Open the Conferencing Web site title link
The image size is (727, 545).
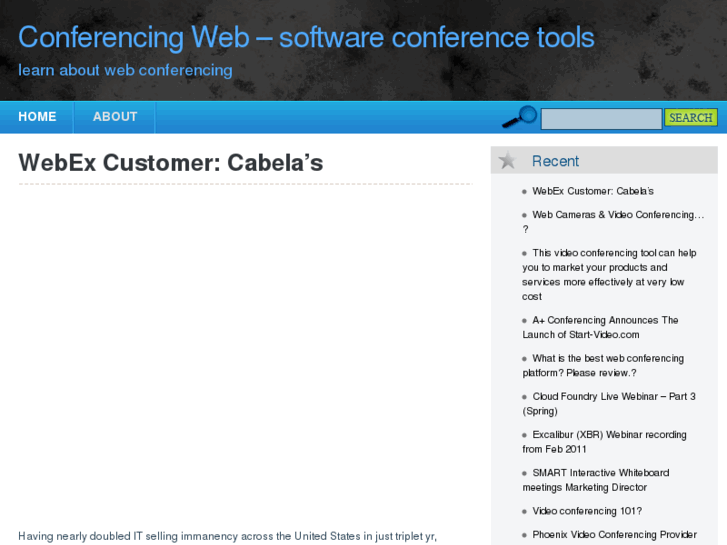click(306, 37)
